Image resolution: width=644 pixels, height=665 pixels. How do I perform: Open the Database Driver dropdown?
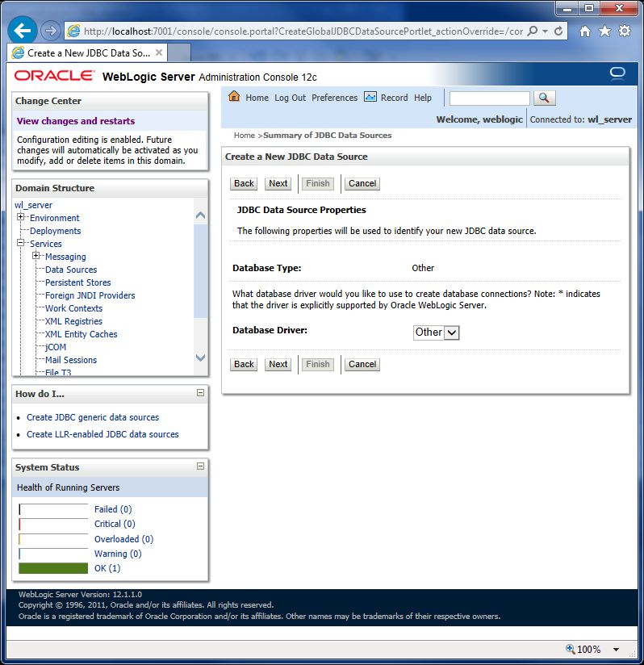[x=436, y=332]
